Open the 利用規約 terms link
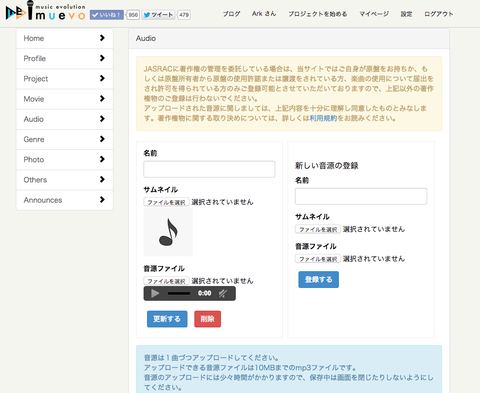Image resolution: width=480 pixels, height=393 pixels. [x=323, y=118]
